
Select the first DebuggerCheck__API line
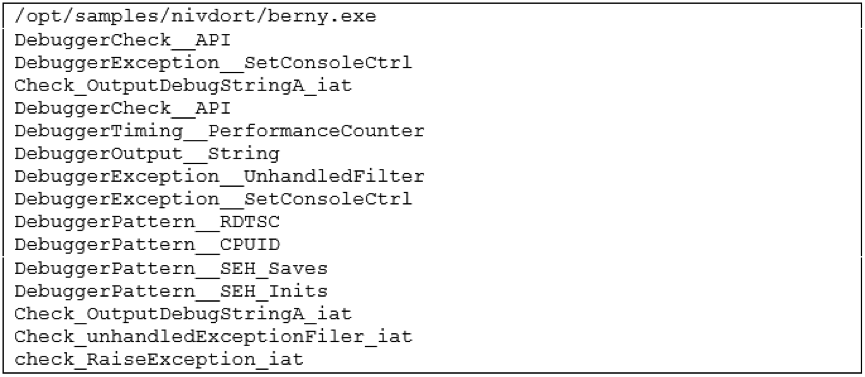(x=122, y=40)
